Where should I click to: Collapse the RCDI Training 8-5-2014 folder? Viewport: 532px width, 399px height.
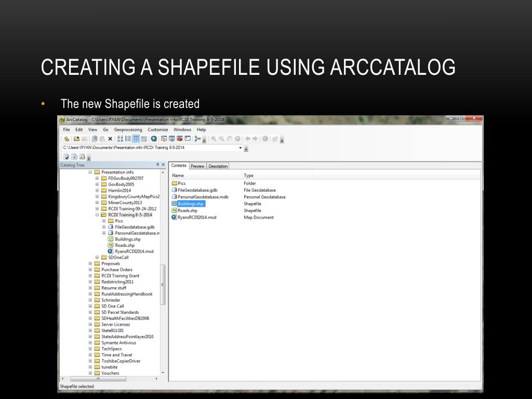coord(97,215)
